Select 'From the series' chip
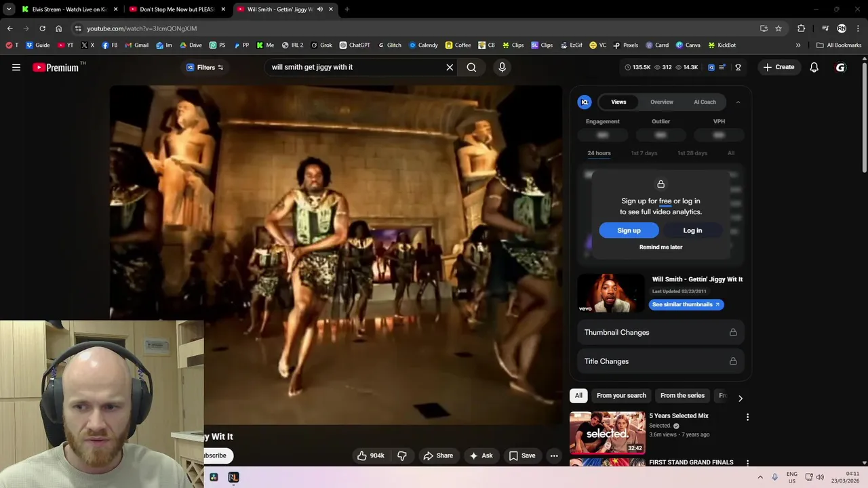This screenshot has height=488, width=868. (x=682, y=396)
